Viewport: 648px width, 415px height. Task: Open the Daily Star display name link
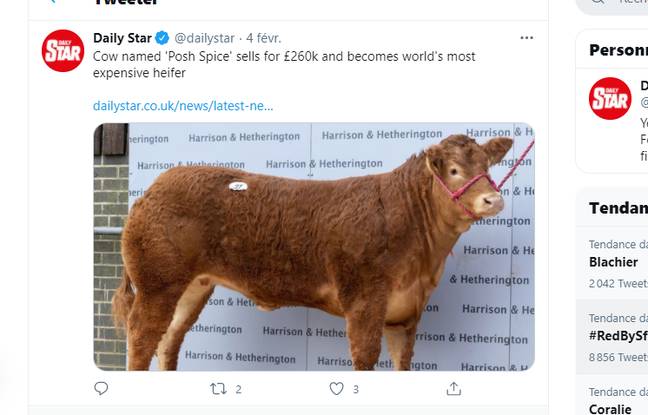tap(122, 38)
